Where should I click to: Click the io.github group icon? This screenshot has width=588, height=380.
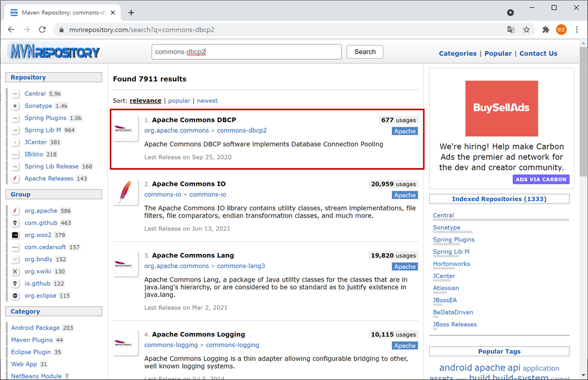click(x=15, y=284)
